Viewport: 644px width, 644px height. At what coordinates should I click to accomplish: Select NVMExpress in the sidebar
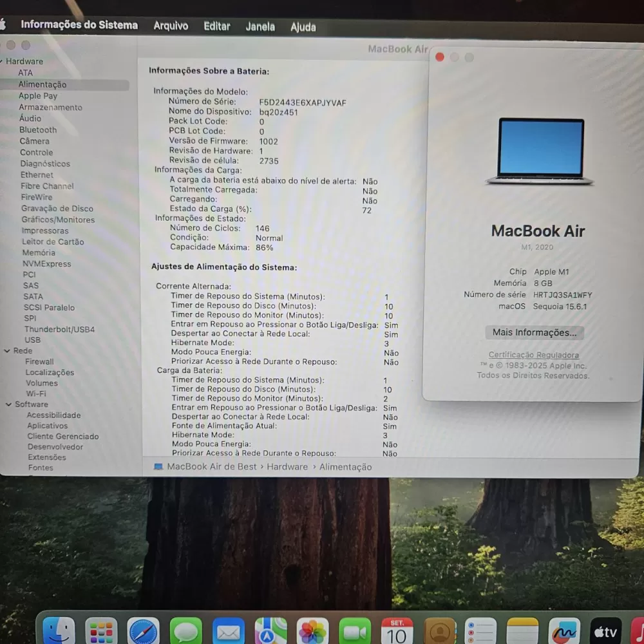pyautogui.click(x=47, y=263)
